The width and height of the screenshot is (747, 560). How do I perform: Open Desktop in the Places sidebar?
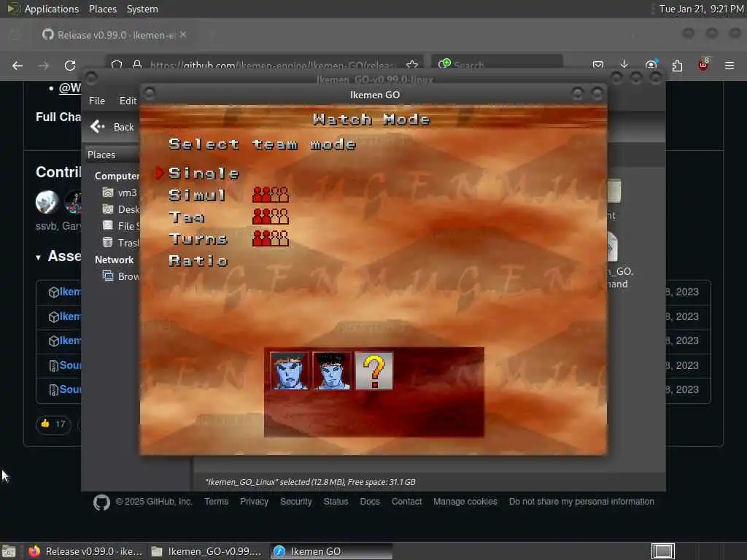click(120, 209)
